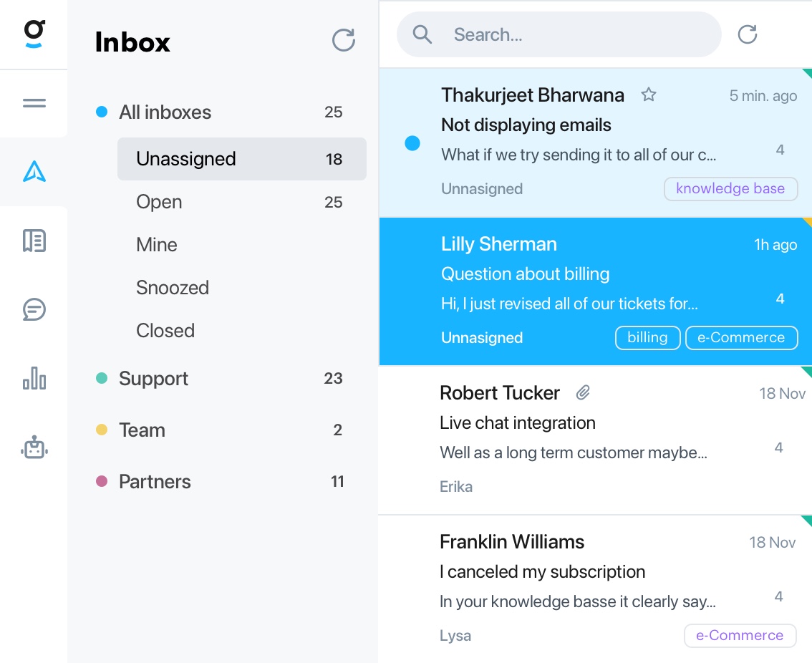
Task: Refresh the conversation list beside search
Action: click(x=748, y=34)
